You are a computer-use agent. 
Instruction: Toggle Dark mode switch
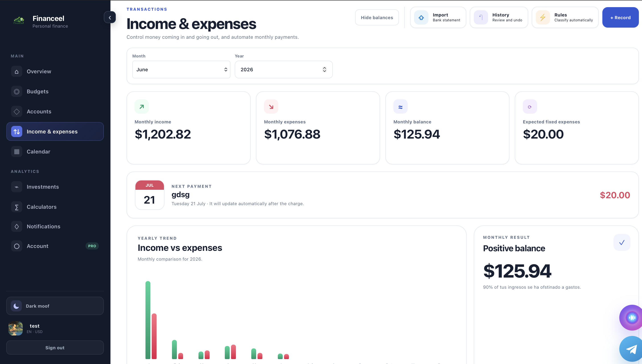[55, 306]
